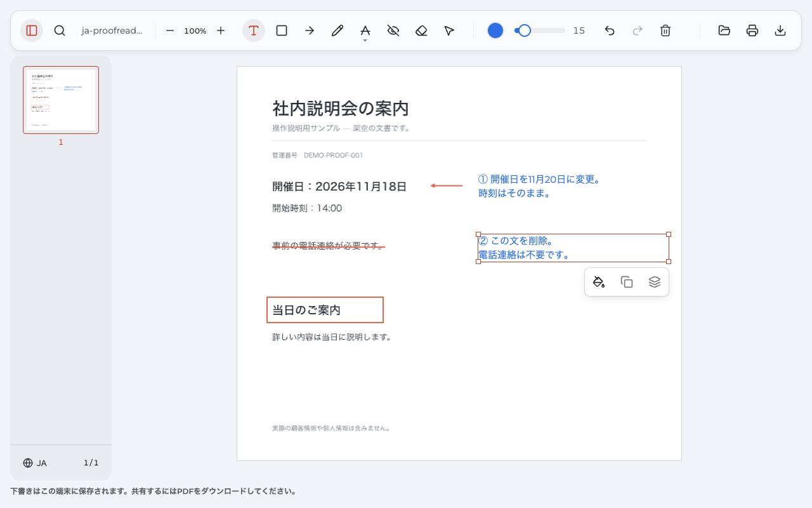Click the line 開始時刻：14:00
This screenshot has width=812, height=508.
click(307, 208)
